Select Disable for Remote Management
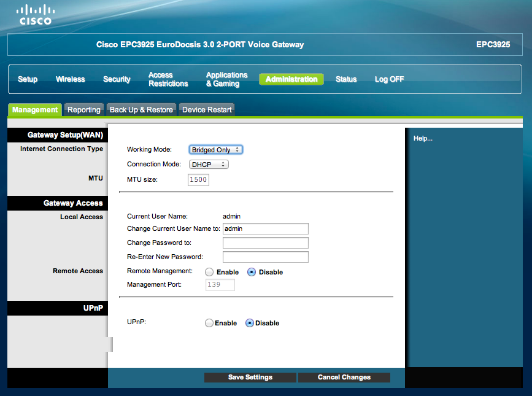 252,272
